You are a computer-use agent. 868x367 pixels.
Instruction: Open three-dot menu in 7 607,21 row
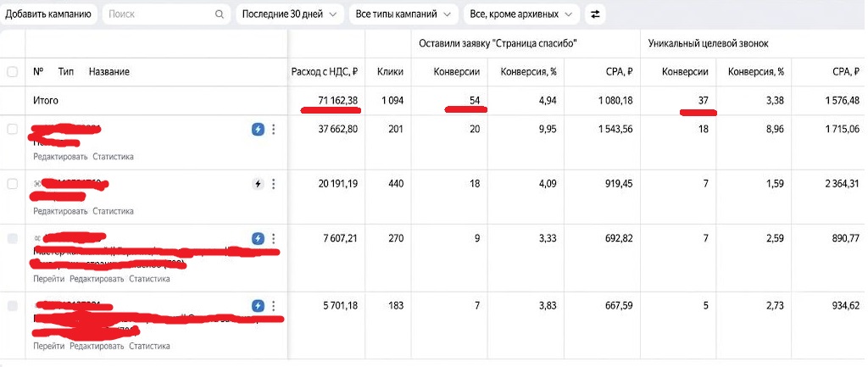(x=274, y=238)
